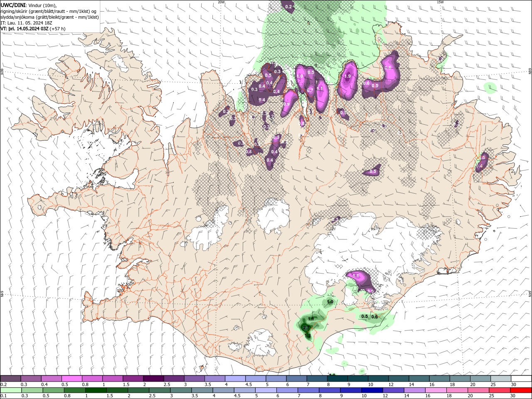This screenshot has height=399, width=532.
Task: Select snow scale swatch between 2 and 2.5
Action: pos(153,379)
